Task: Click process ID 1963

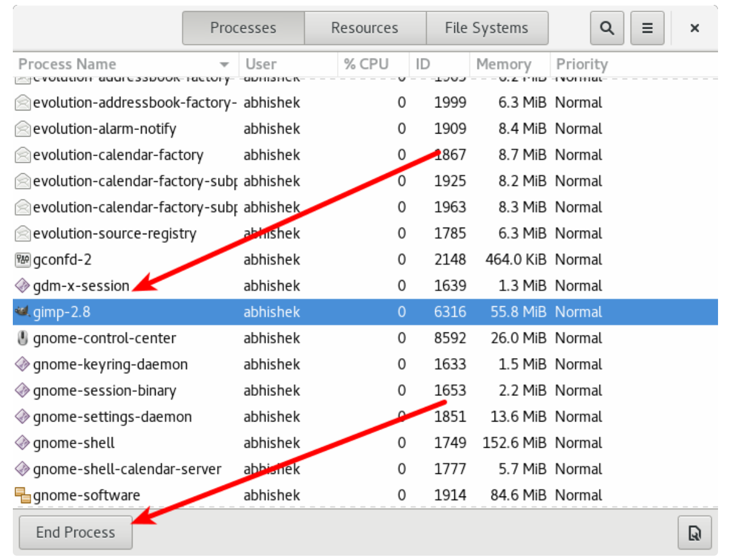Action: point(450,207)
